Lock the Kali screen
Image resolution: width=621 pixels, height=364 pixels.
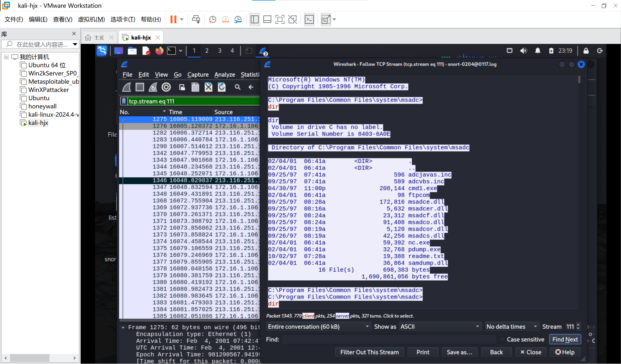(x=586, y=51)
